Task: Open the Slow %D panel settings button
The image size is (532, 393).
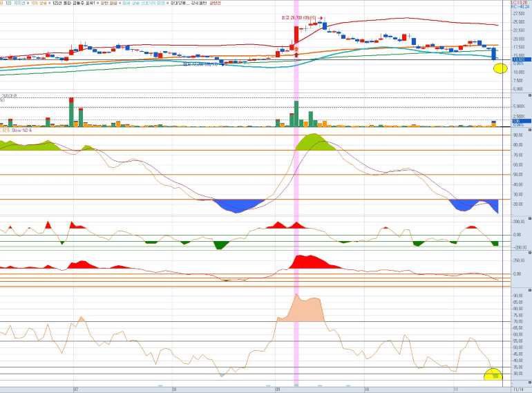Action: 530,130
